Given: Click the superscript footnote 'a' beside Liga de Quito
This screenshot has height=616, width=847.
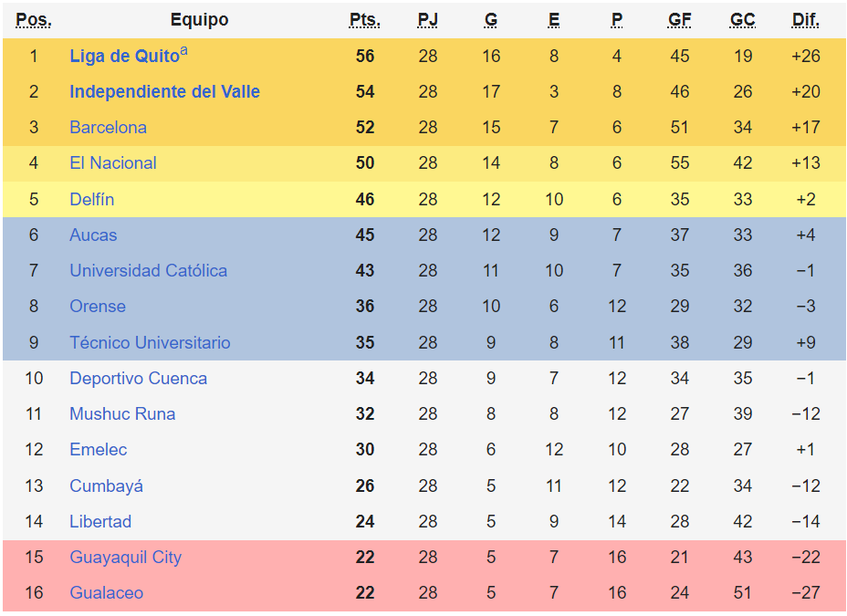Looking at the screenshot, I should (x=184, y=51).
